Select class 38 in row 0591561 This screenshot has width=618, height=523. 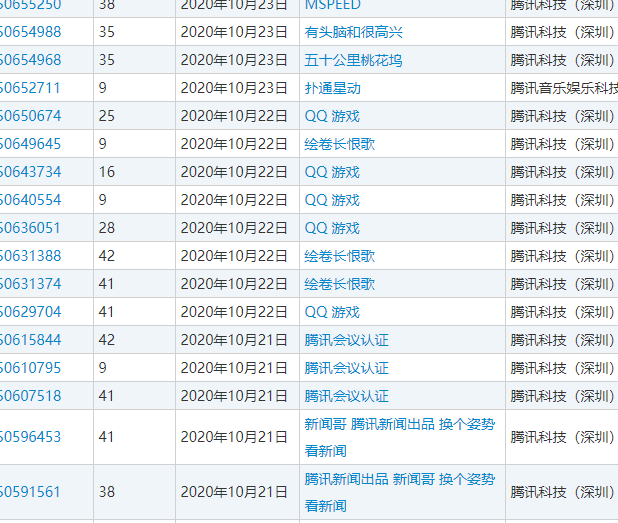106,492
